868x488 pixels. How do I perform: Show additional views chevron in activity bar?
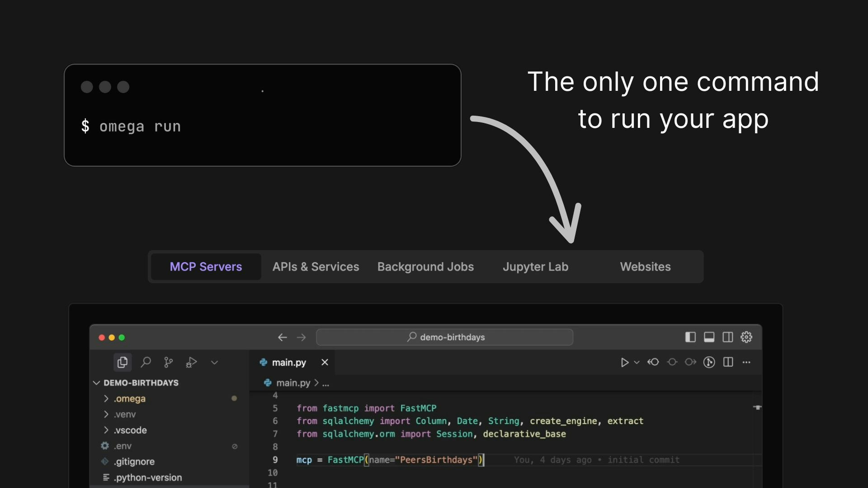tap(214, 362)
